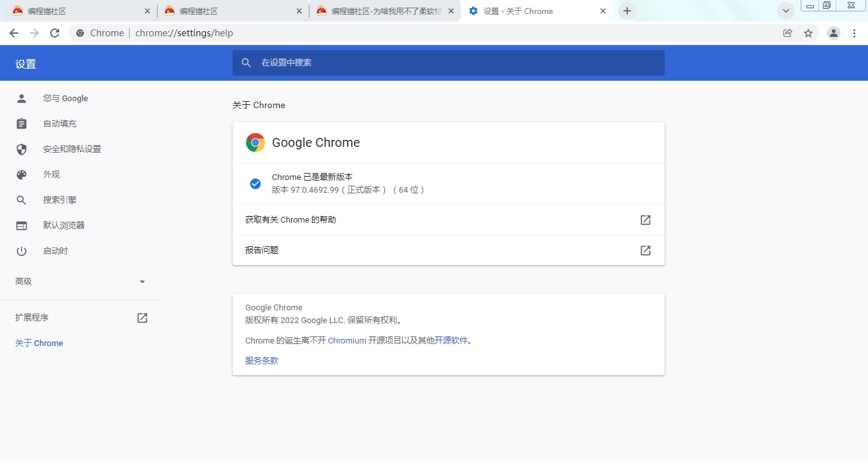Screen dimensions: 868x463
Task: Open external link icon for Chrome help
Action: [x=646, y=220]
